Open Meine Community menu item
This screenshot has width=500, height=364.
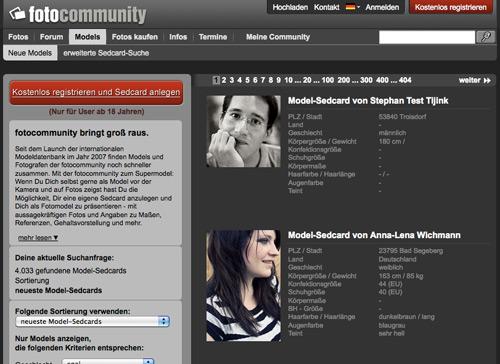click(x=278, y=37)
